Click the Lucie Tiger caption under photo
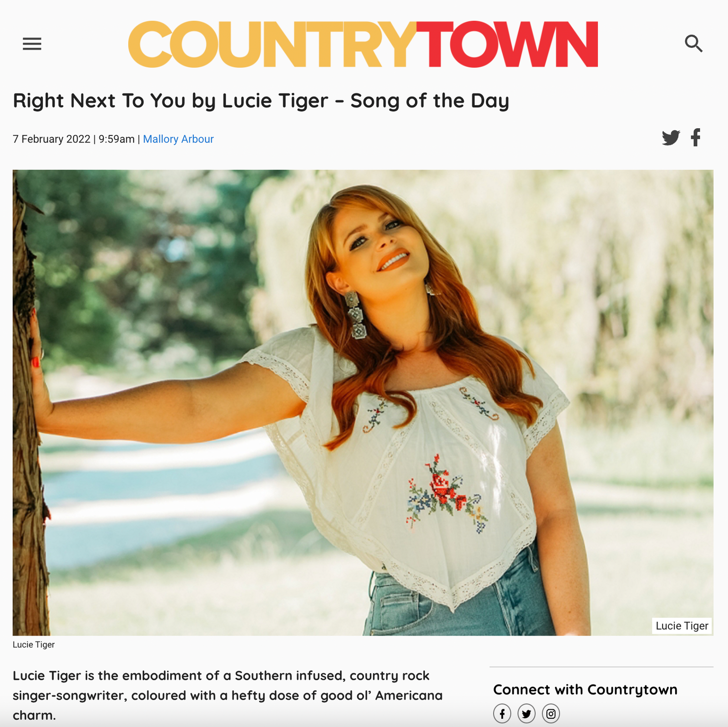This screenshot has height=727, width=728. (x=34, y=645)
